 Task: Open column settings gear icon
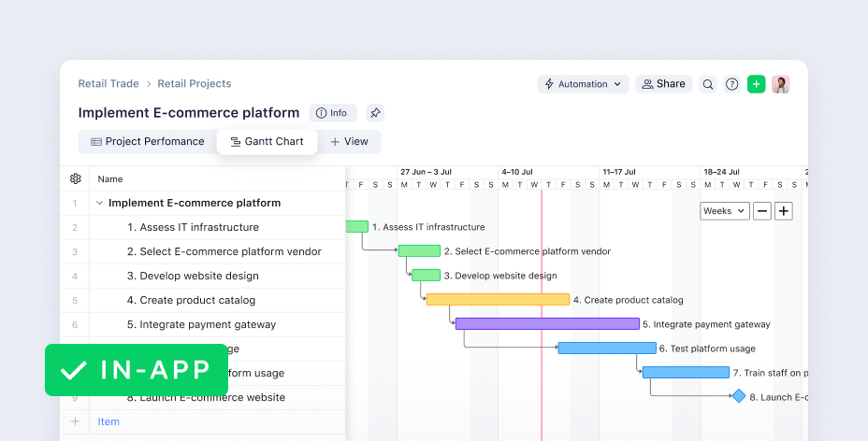tap(76, 179)
